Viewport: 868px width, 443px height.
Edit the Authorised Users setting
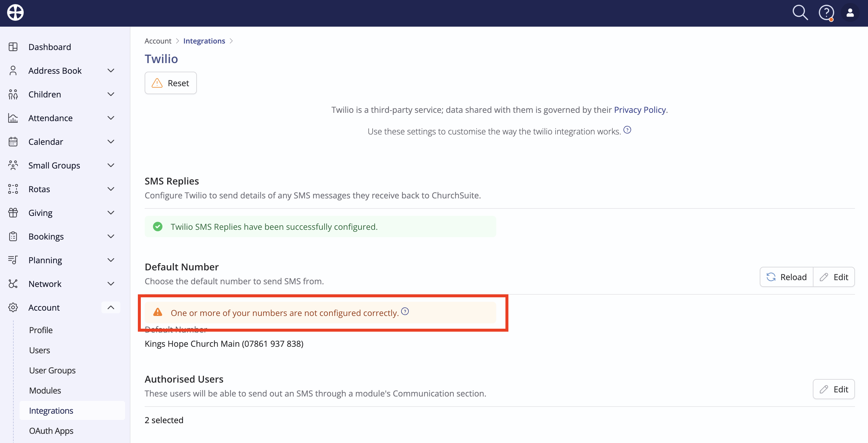pyautogui.click(x=834, y=389)
